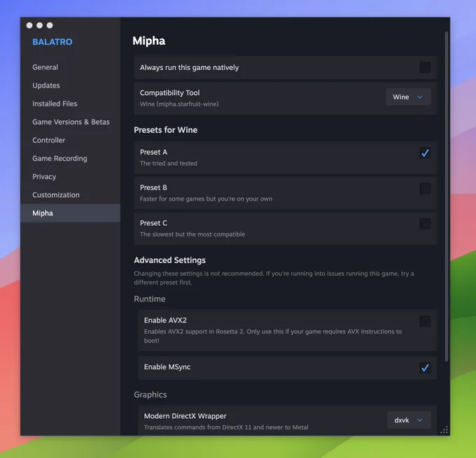Click the Presets for Wine heading
This screenshot has width=476, height=458.
166,130
